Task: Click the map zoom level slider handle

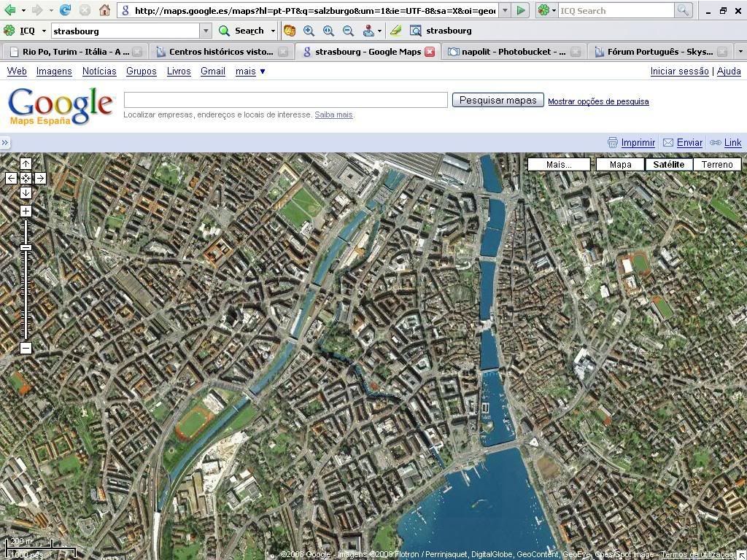Action: [26, 248]
